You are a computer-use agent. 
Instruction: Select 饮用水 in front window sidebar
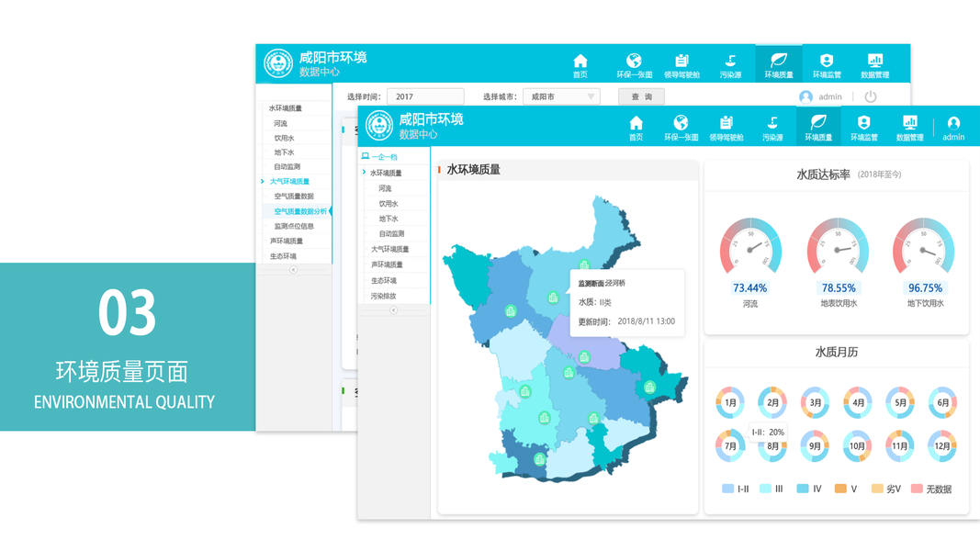click(x=389, y=204)
